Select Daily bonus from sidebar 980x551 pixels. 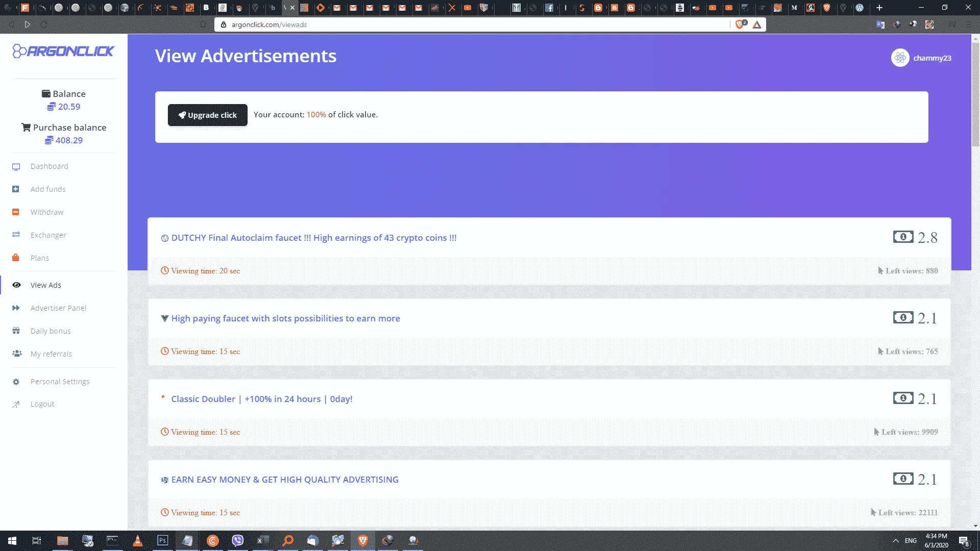pyautogui.click(x=51, y=331)
